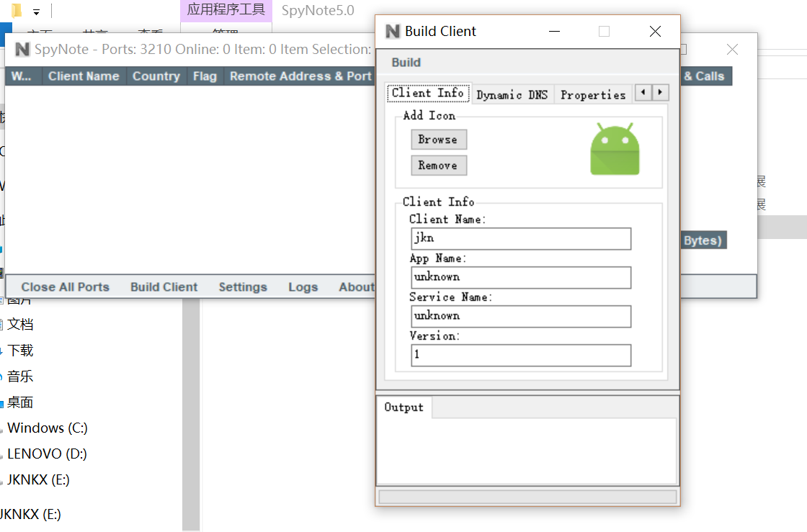807x532 pixels.
Task: Close the SpyNote main window
Action: tap(732, 50)
